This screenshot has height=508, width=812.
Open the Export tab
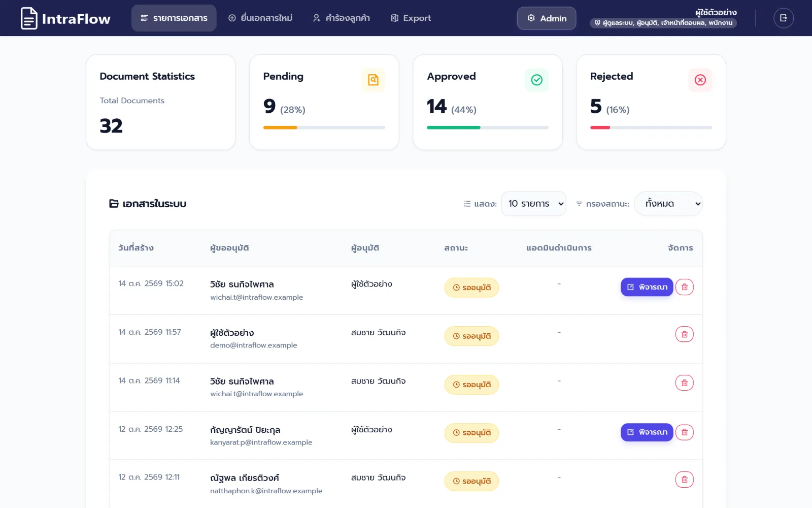pyautogui.click(x=411, y=18)
